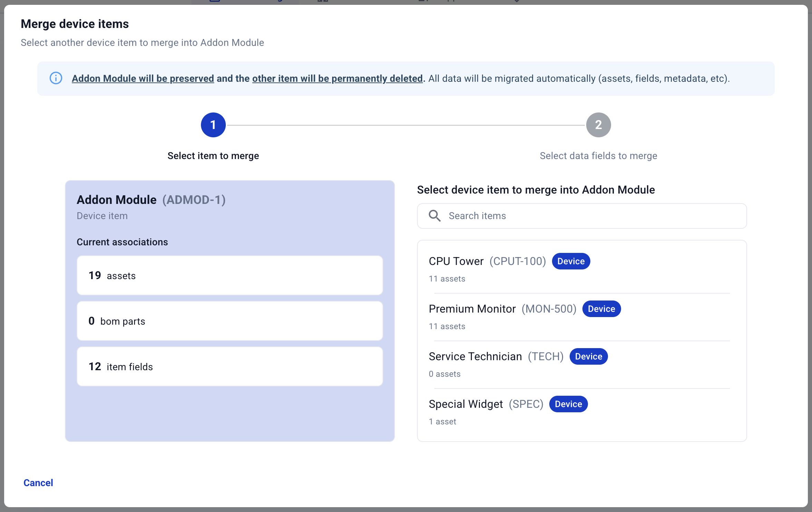Image resolution: width=812 pixels, height=512 pixels.
Task: Click step 2 circle indicator
Action: pyautogui.click(x=598, y=125)
